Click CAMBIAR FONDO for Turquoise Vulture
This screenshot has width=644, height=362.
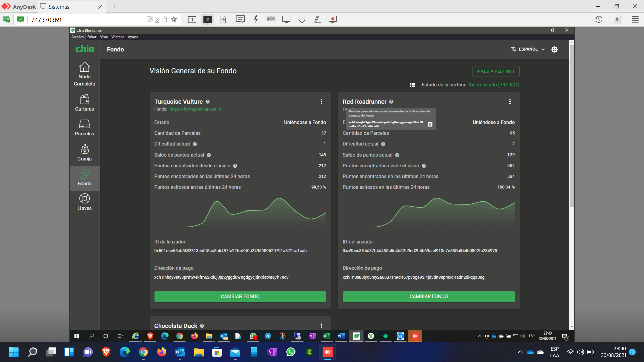(x=240, y=296)
